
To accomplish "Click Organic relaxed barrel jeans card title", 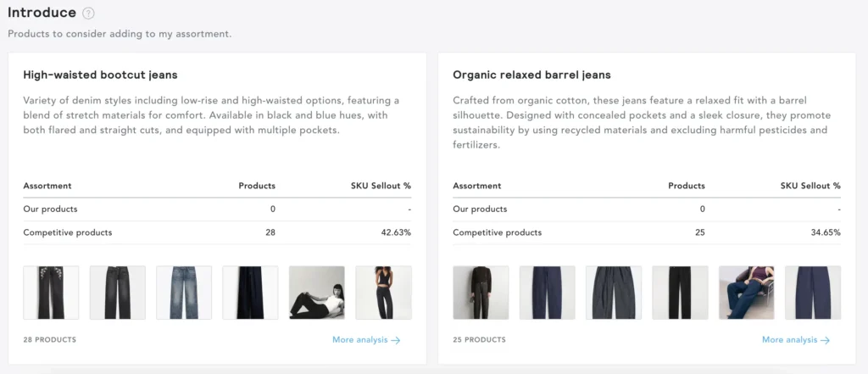I will (x=531, y=75).
